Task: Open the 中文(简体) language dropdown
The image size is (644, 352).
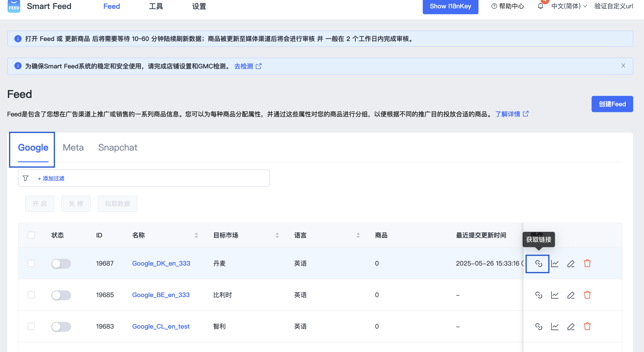Action: coord(569,6)
